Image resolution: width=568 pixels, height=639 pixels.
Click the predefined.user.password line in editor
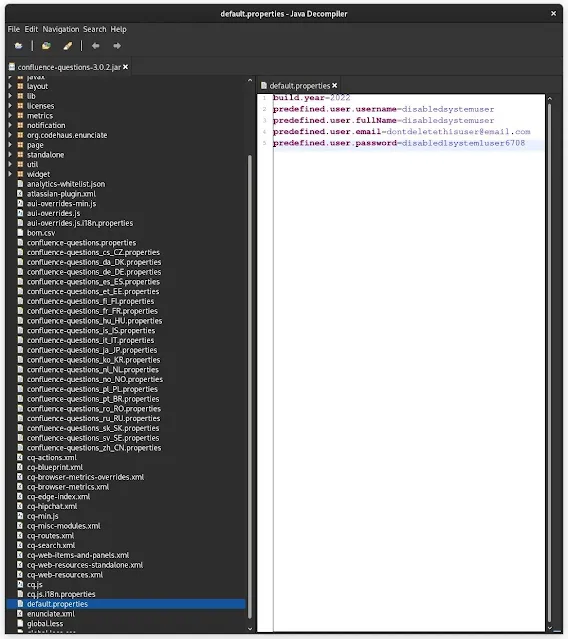[x=399, y=143]
